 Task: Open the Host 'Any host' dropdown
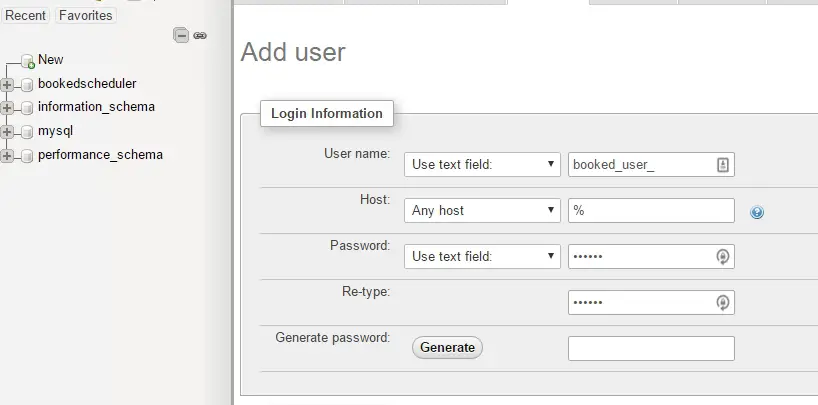[x=482, y=210]
